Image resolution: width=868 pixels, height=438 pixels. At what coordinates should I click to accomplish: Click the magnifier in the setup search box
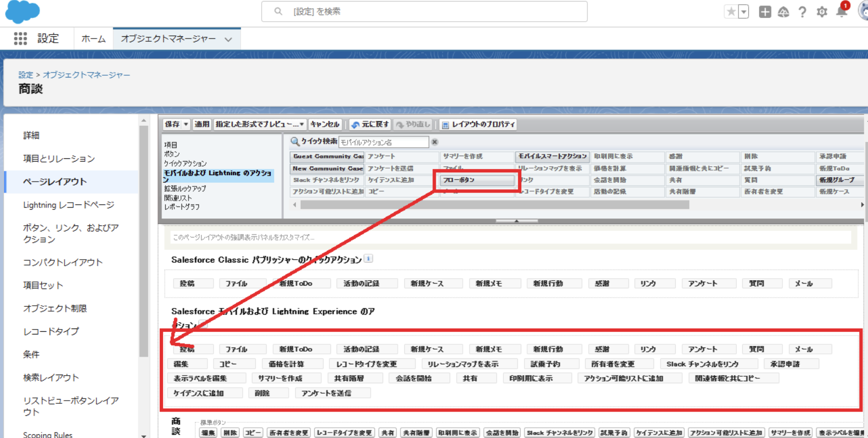tap(278, 11)
